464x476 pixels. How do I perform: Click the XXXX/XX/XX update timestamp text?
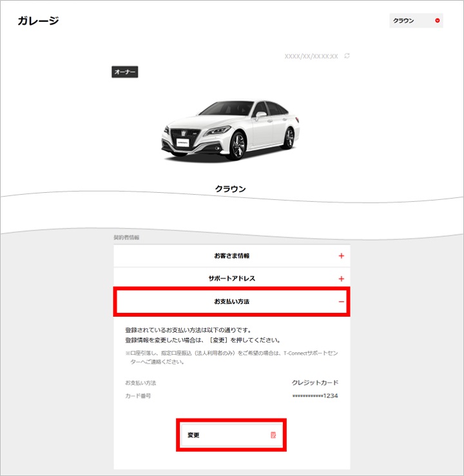click(x=311, y=56)
